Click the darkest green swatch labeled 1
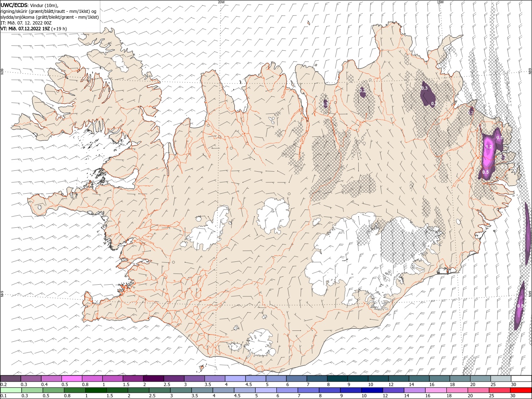Screen dimensions: 532x399 (96, 390)
